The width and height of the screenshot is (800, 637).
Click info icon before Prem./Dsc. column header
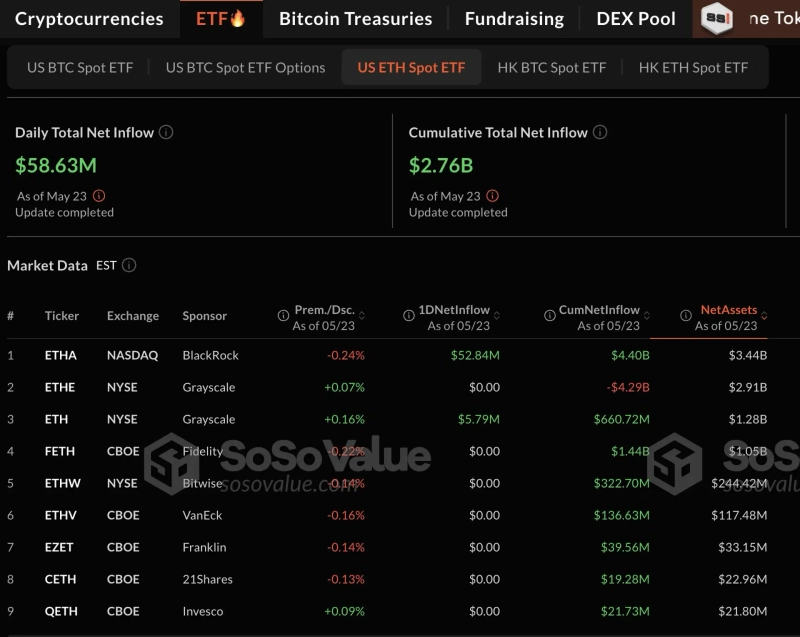[x=283, y=316]
